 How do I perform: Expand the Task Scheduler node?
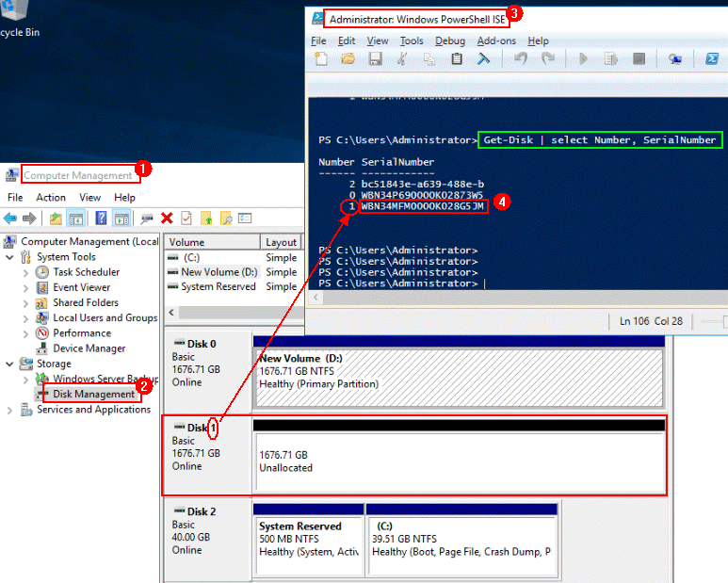click(x=26, y=273)
